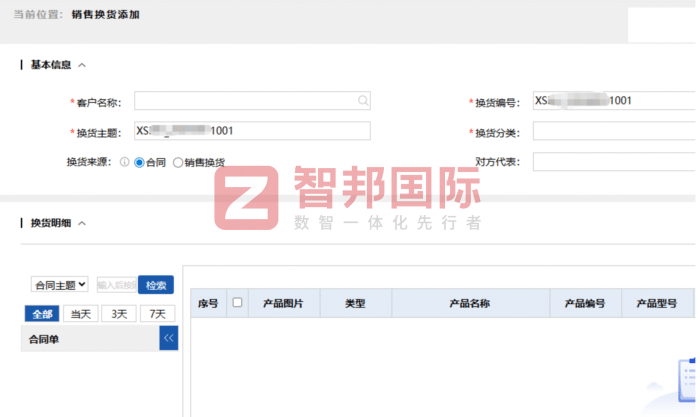Viewport: 700px width, 417px height.
Task: Switch to the 全部 filter tab
Action: 41,314
